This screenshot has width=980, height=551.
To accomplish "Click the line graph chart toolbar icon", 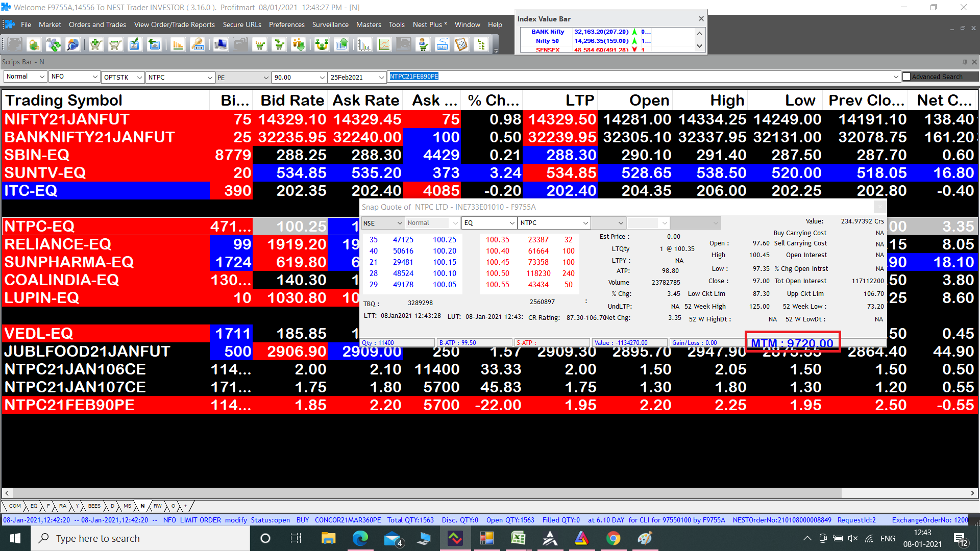I will 384,45.
